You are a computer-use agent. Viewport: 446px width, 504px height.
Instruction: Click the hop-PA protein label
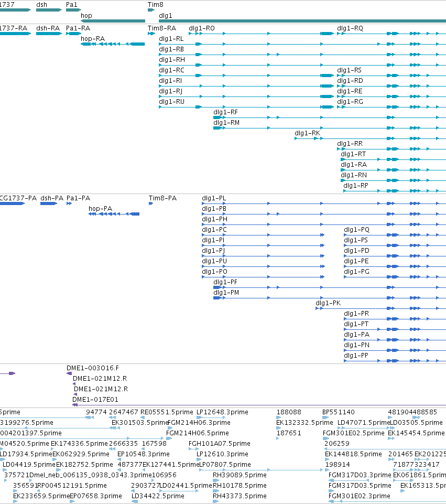(x=100, y=209)
